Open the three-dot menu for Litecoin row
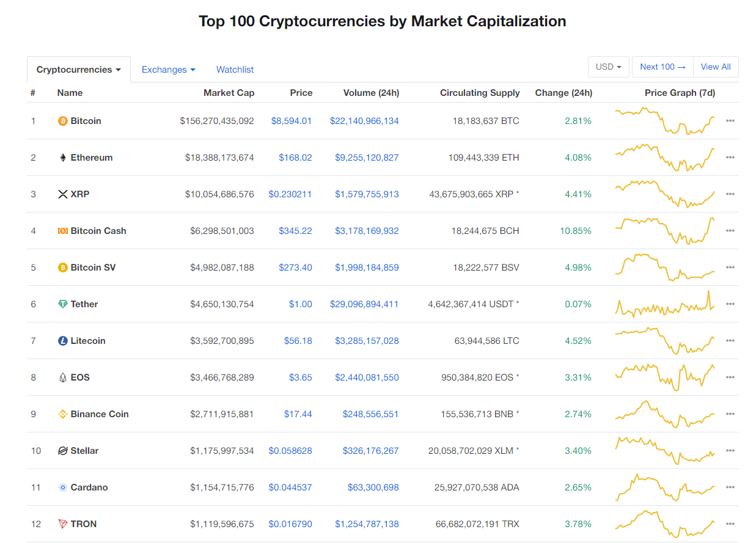This screenshot has width=756, height=543. point(730,341)
